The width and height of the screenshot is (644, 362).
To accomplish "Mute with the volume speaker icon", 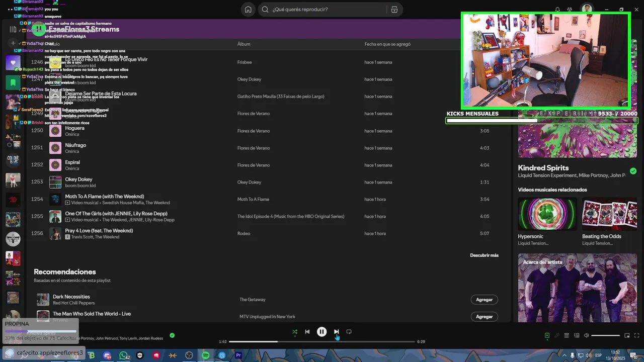I will coord(586,335).
